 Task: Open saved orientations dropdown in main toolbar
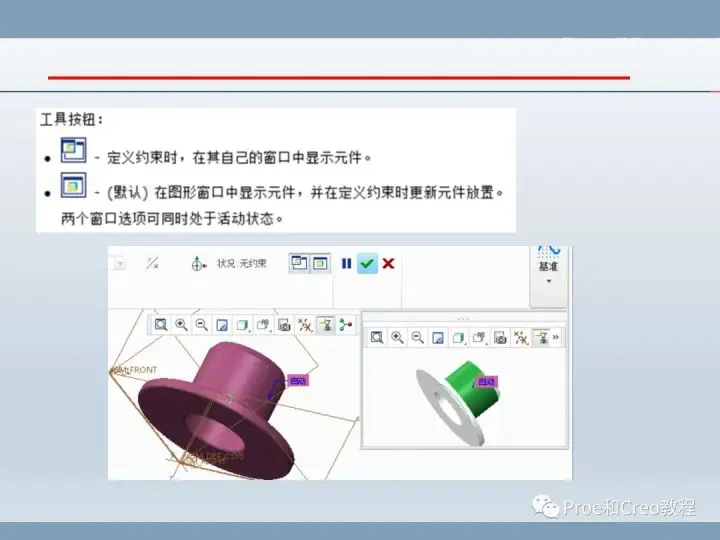[263, 325]
